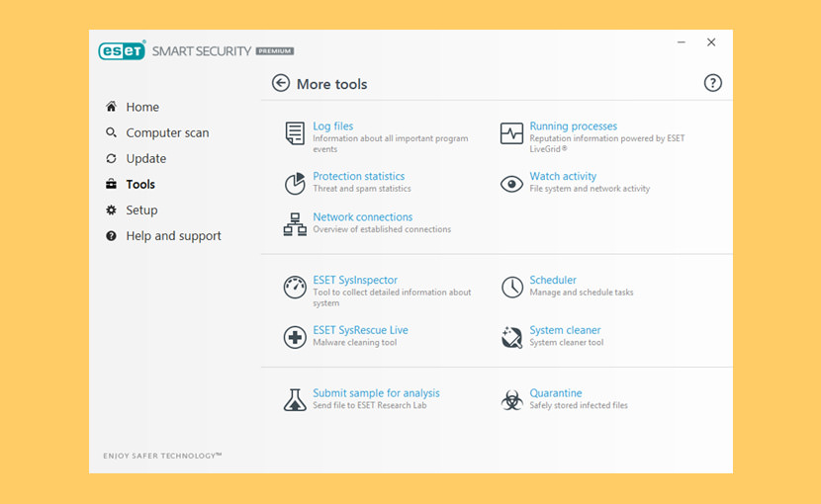The height and width of the screenshot is (504, 821).
Task: Click the Tools toolbox icon in sidebar
Action: (x=111, y=184)
